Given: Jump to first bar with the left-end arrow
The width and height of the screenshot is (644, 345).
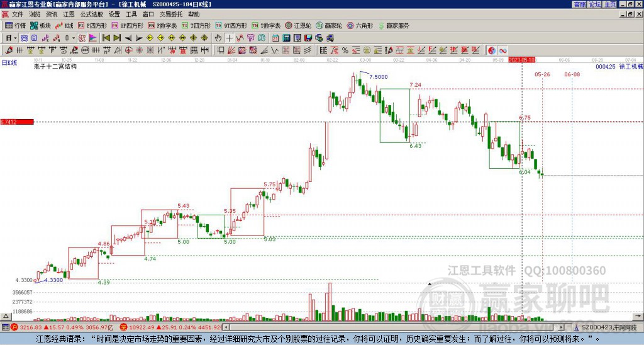Looking at the screenshot, I should (106, 38).
